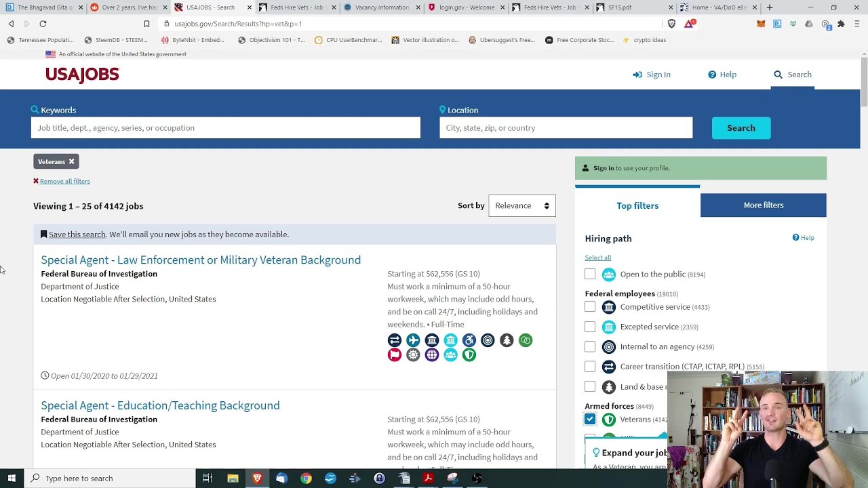The image size is (868, 488).
Task: Click the gray gear icon in first listing
Action: (413, 354)
